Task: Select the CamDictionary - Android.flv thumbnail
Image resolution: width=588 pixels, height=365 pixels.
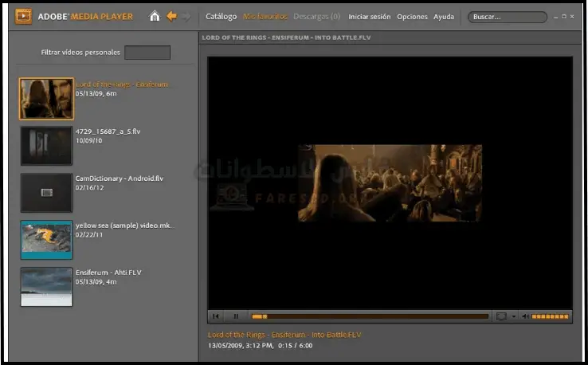Action: (46, 192)
